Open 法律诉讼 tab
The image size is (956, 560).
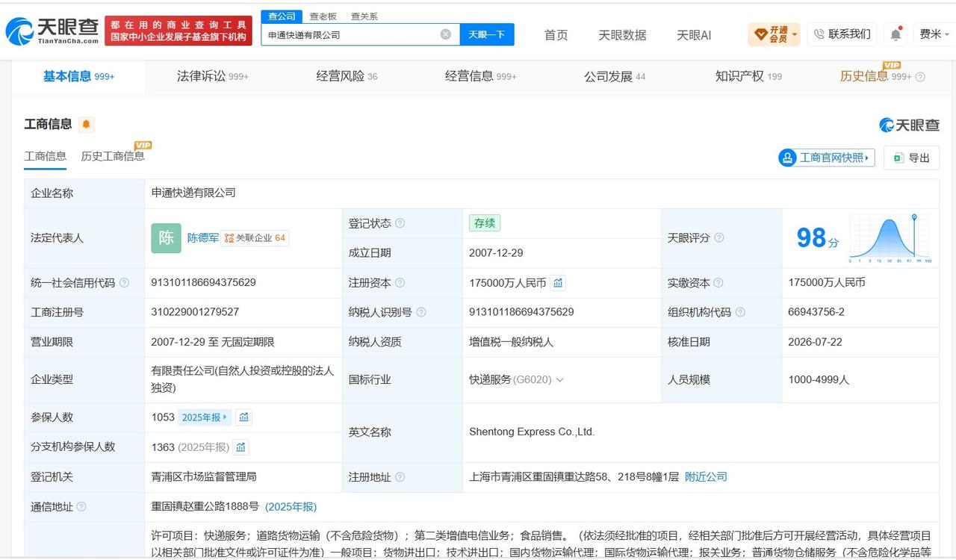click(x=213, y=76)
